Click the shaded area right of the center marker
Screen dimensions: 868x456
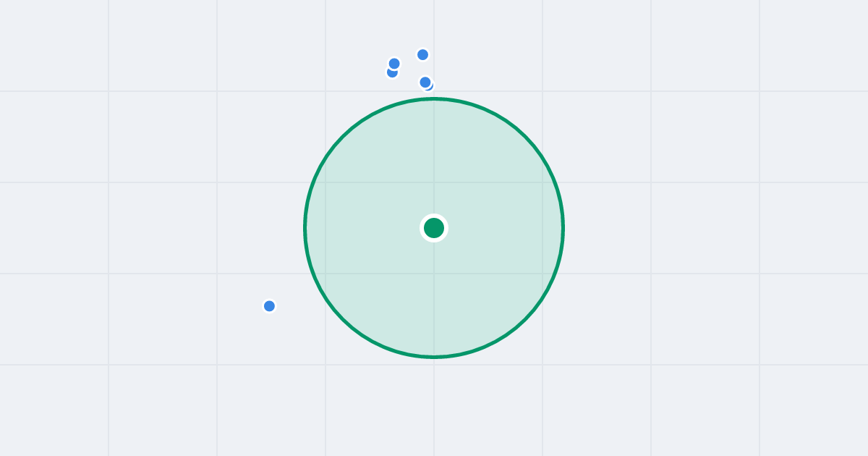tap(499, 228)
